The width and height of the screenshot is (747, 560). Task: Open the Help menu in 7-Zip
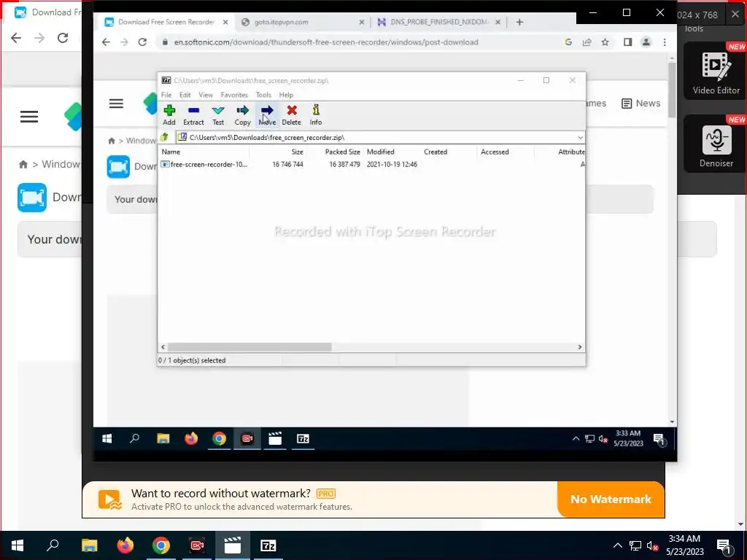click(286, 95)
